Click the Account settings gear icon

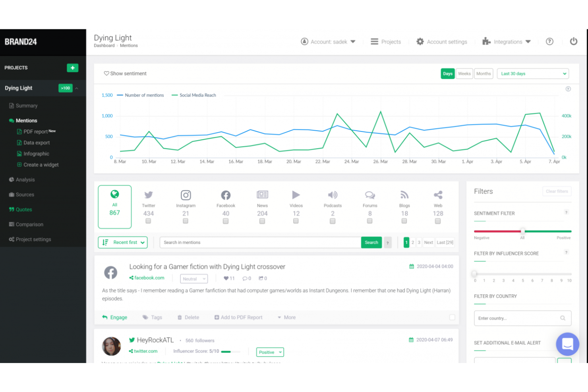click(420, 41)
